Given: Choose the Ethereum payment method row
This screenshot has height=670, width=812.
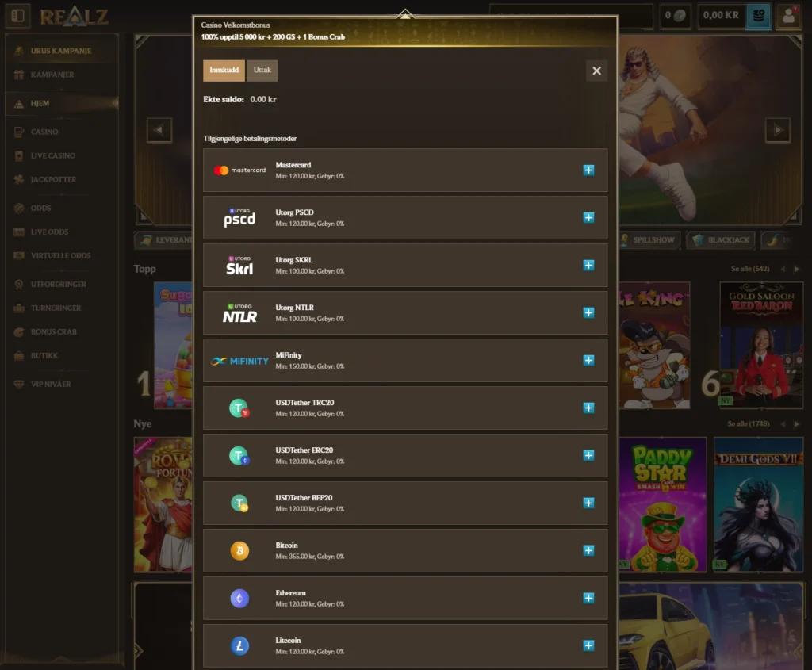Looking at the screenshot, I should (405, 599).
